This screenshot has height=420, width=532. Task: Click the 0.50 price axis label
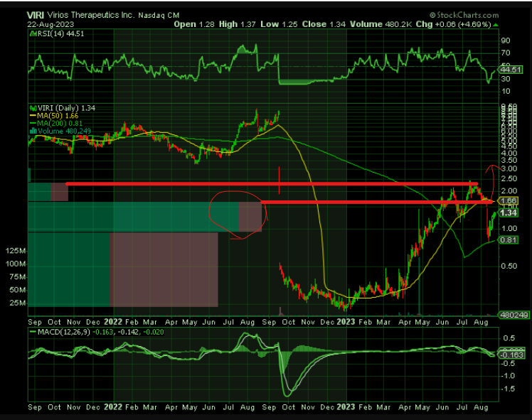tap(509, 266)
